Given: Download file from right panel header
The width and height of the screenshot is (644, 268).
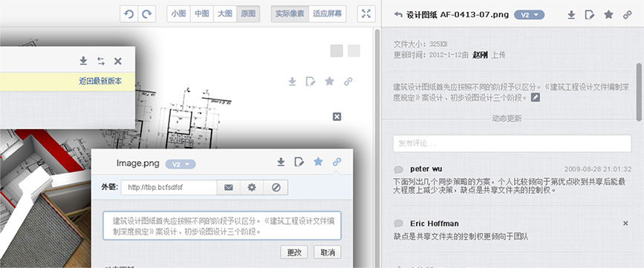Looking at the screenshot, I should click(x=571, y=15).
